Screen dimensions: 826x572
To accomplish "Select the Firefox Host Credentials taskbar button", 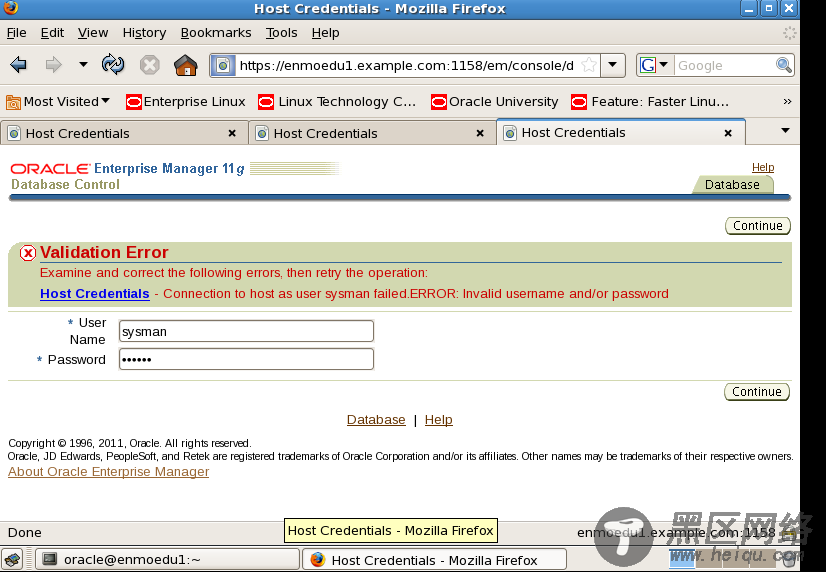I will click(x=435, y=560).
